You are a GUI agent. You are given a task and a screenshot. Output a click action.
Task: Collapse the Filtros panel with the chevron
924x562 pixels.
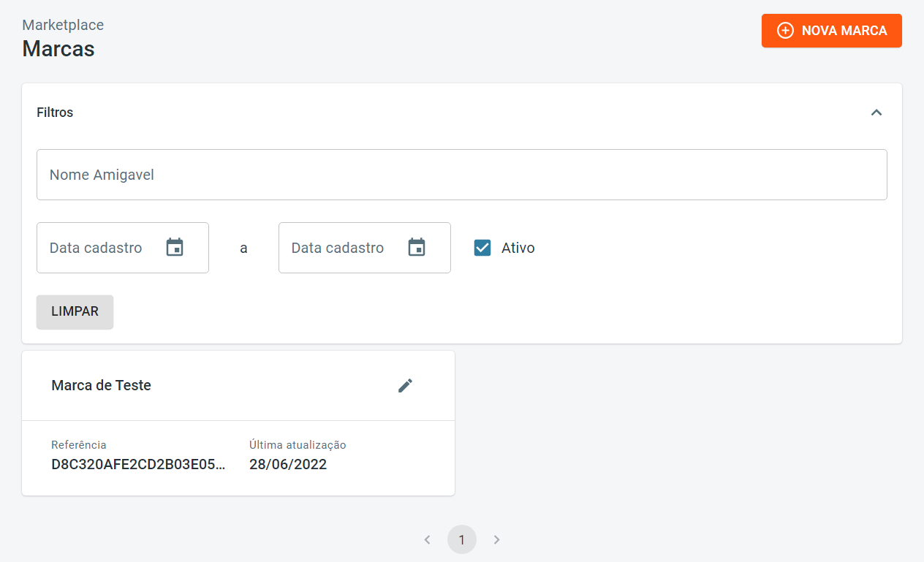click(x=876, y=113)
